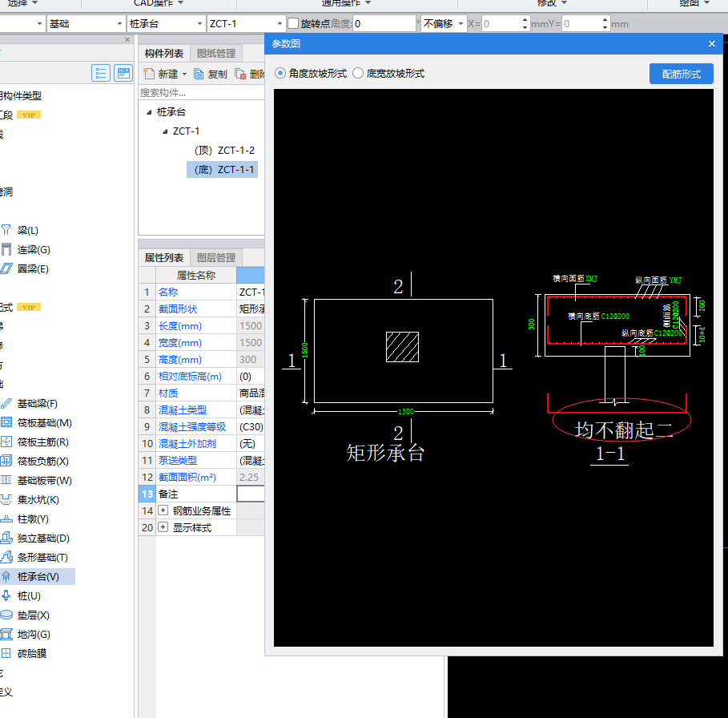Toggle the 旋转点角度 checkbox
This screenshot has width=728, height=718.
click(x=293, y=24)
